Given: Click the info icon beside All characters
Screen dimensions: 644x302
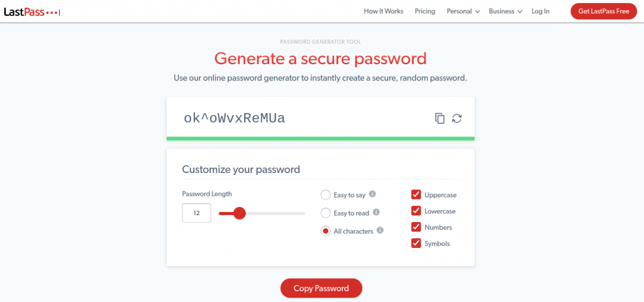Looking at the screenshot, I should coord(380,231).
